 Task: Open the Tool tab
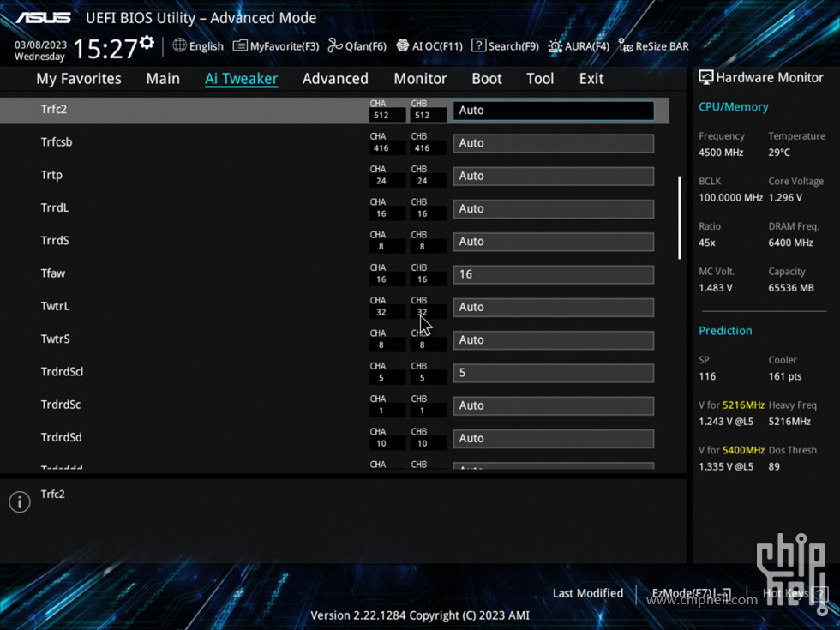[540, 79]
